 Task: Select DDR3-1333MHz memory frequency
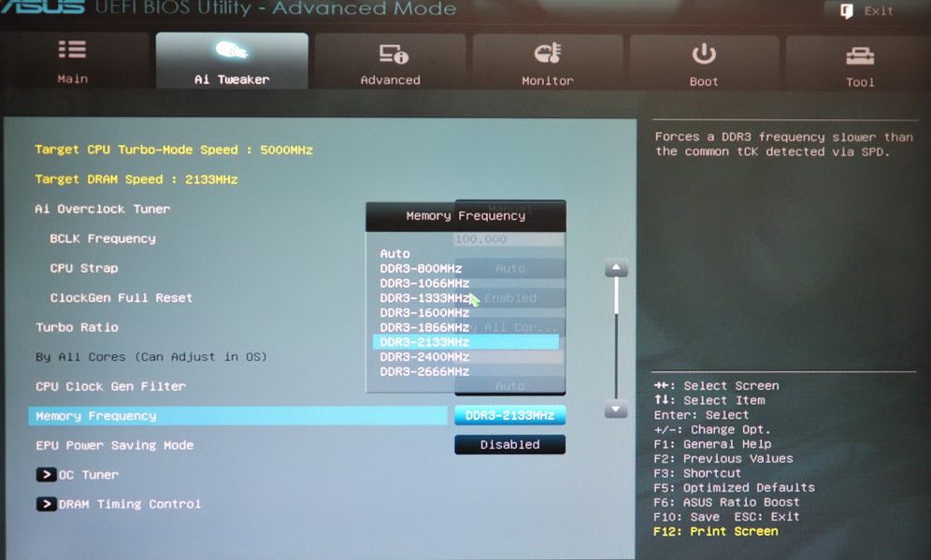pyautogui.click(x=424, y=298)
